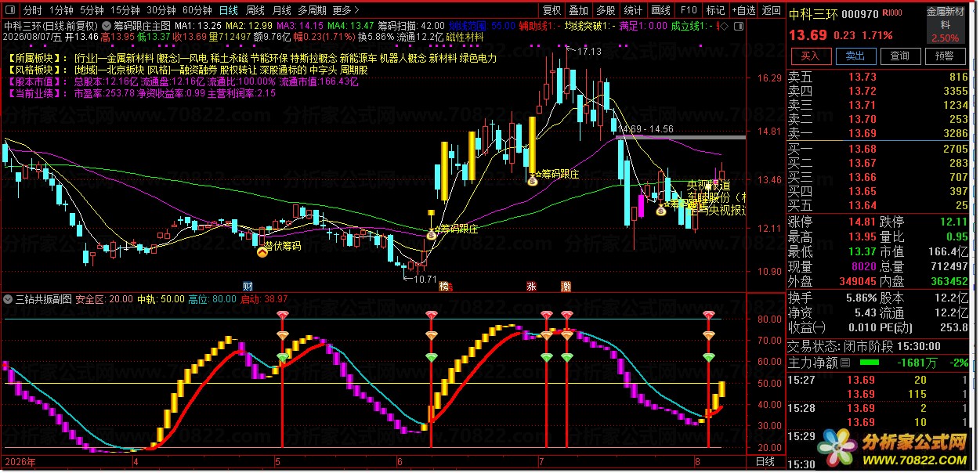This screenshot has height=473, width=980.
Task: Click the 潜伏筹码 signal icon on chart
Action: (262, 251)
